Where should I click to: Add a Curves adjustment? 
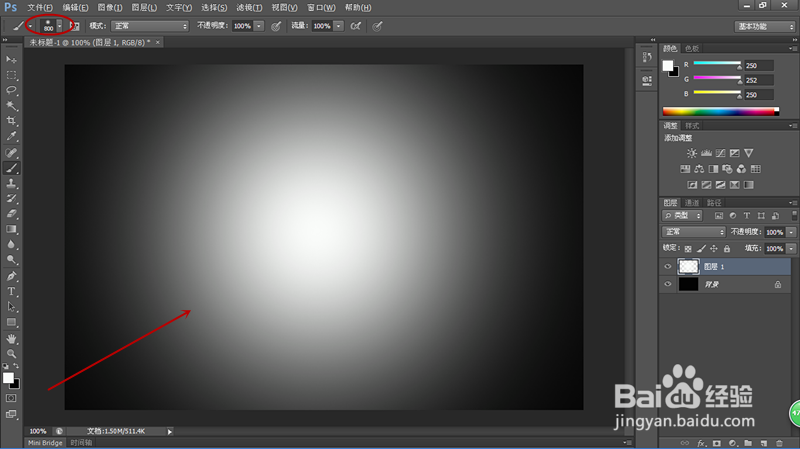click(720, 153)
